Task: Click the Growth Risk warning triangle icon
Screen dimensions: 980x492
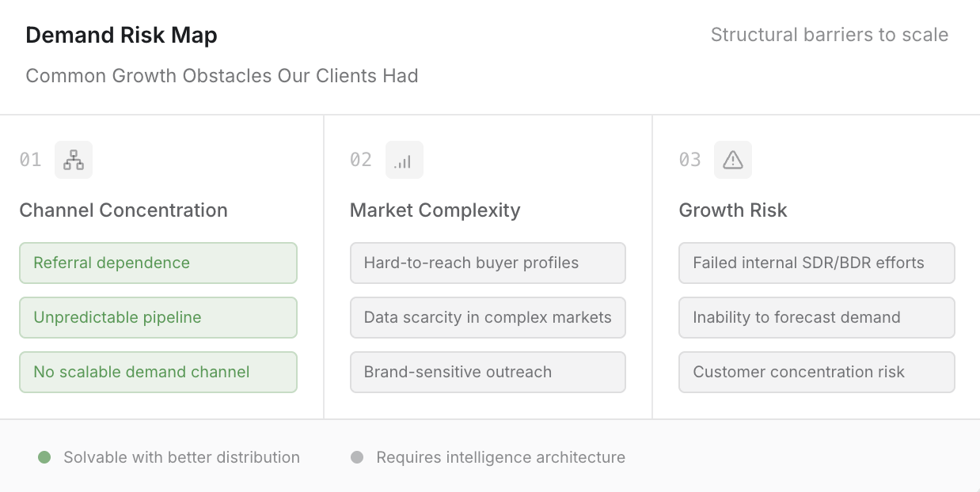Action: [x=733, y=160]
